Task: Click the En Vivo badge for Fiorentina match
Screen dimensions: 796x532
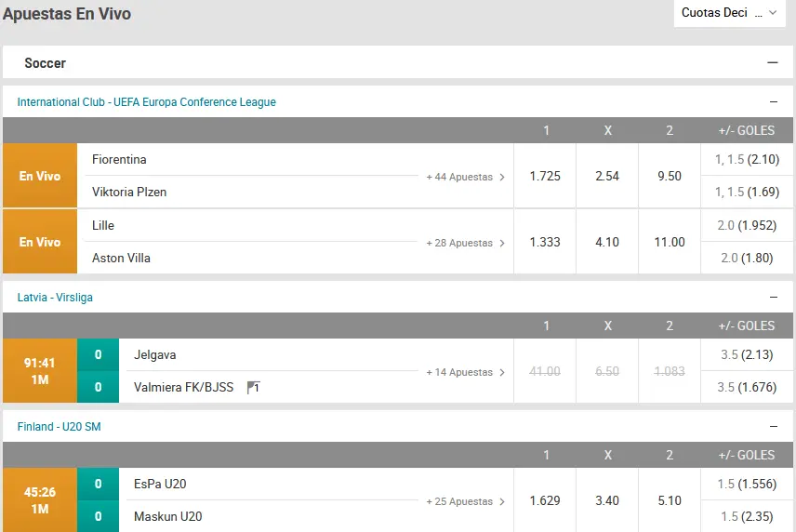Action: (40, 176)
